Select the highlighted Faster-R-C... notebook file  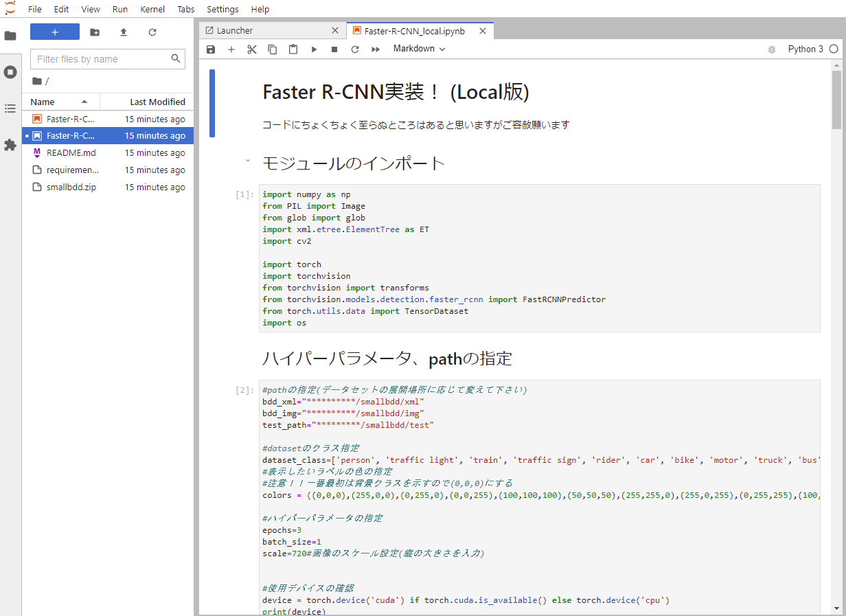(x=108, y=136)
